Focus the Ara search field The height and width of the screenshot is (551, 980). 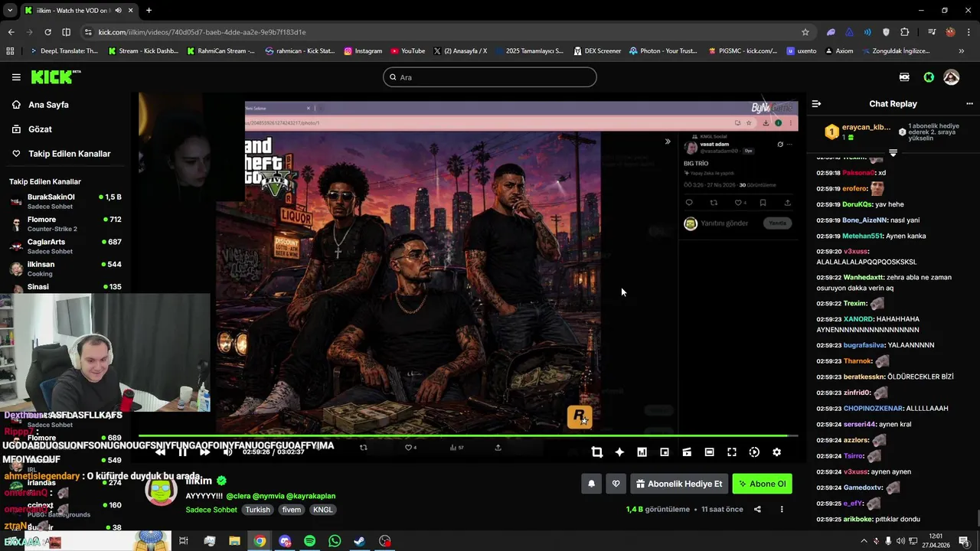[490, 77]
